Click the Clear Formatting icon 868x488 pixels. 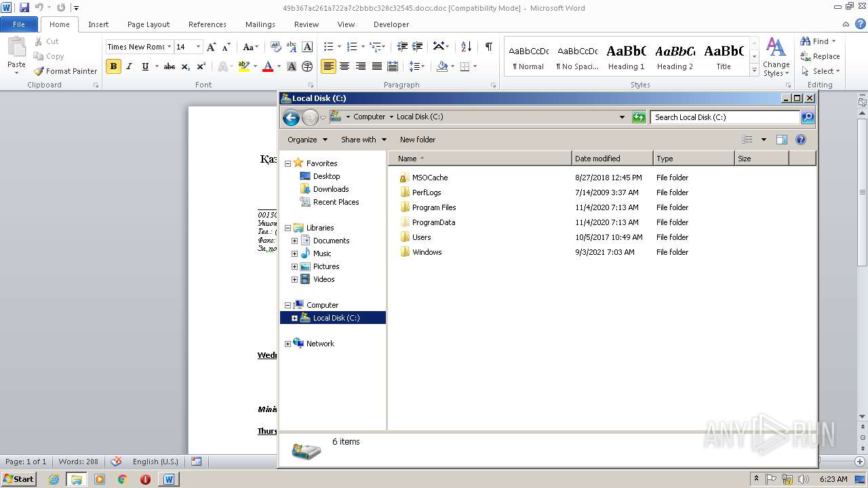(275, 47)
